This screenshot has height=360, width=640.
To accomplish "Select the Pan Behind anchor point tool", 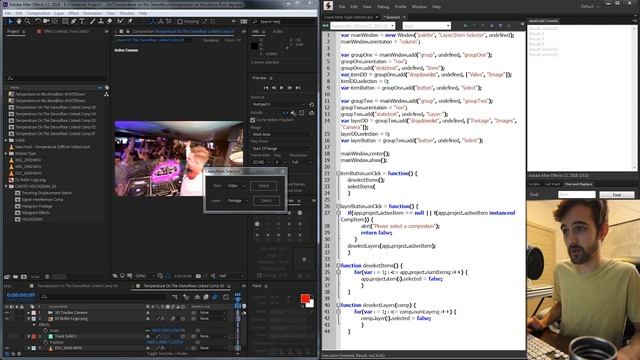I will coord(55,21).
